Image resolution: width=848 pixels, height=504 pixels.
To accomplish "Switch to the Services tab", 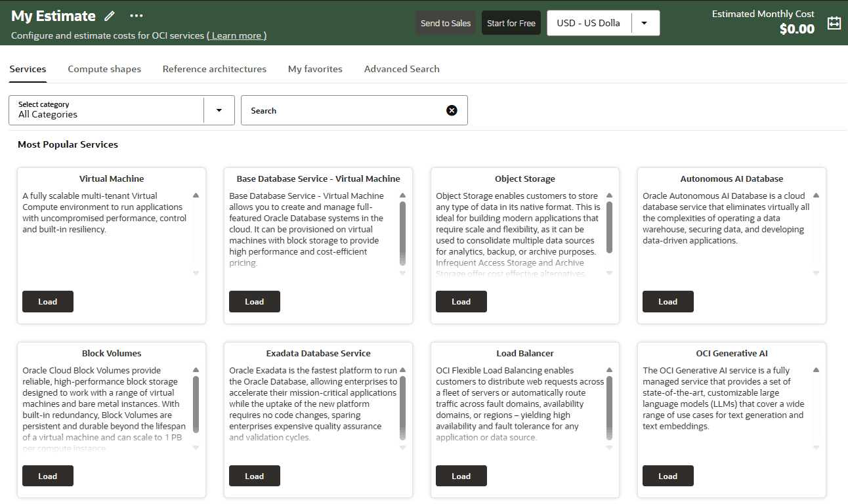I will pyautogui.click(x=28, y=69).
